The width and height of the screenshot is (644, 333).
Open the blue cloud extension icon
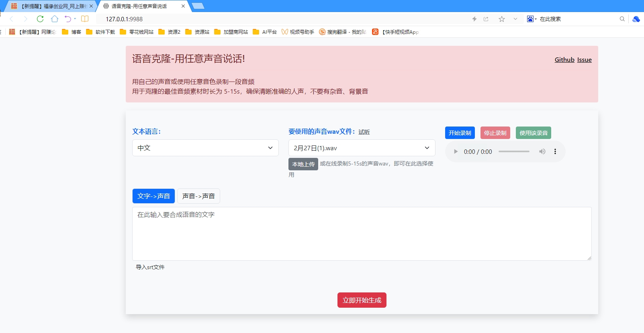coord(636,19)
